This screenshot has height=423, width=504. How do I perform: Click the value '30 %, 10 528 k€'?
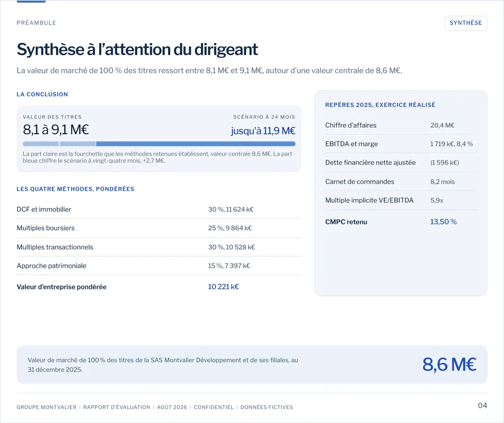(x=231, y=247)
